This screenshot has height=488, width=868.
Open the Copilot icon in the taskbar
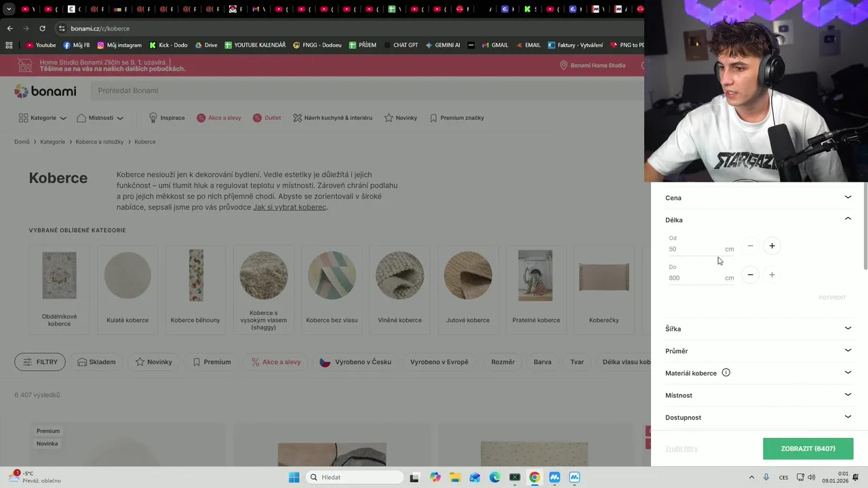coord(435,477)
